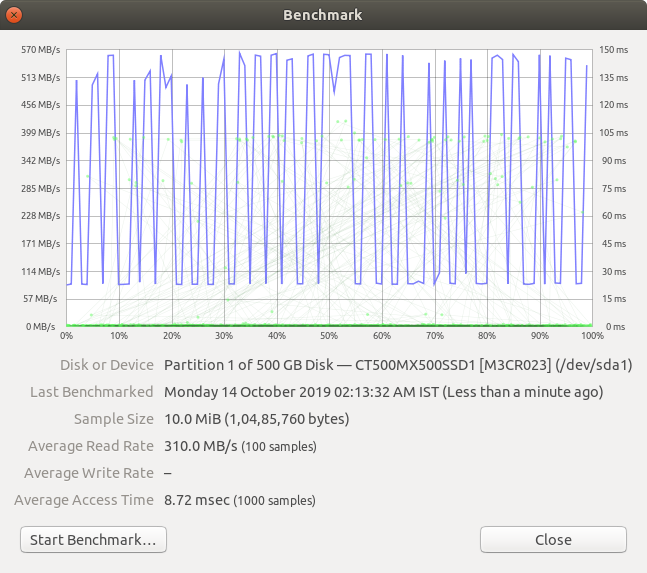Click the 228 MB/s axis label
The image size is (647, 573).
(x=40, y=216)
